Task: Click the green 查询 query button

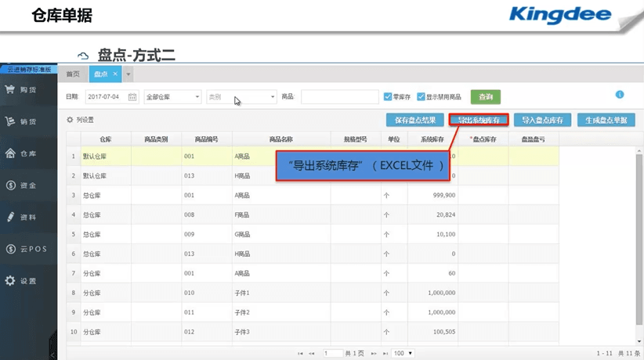Action: click(486, 97)
